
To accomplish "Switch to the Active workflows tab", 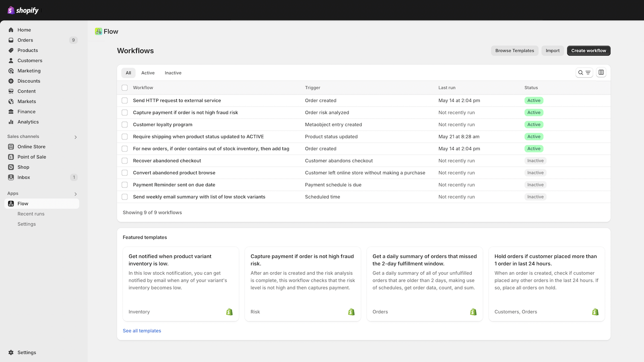I will click(148, 73).
